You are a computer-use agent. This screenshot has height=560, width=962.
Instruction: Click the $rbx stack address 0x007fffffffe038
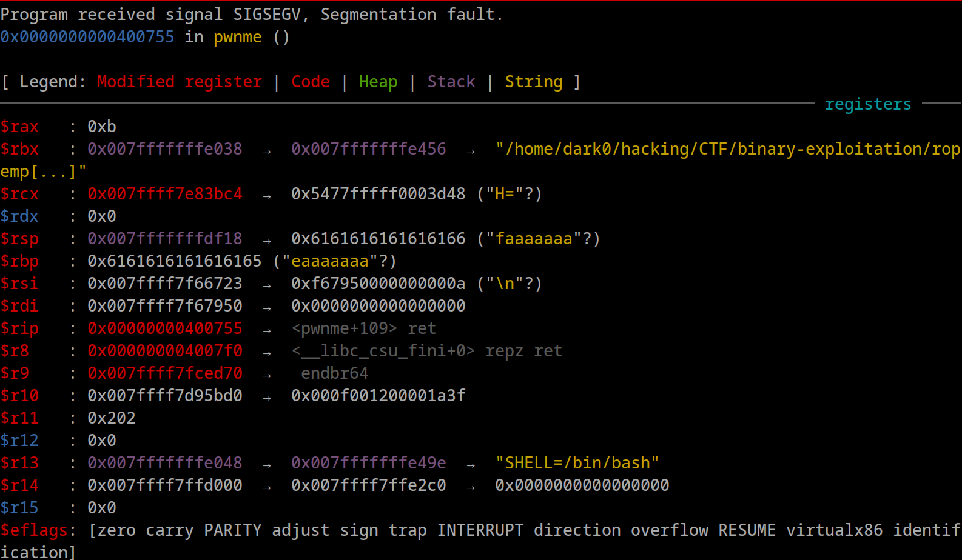[x=165, y=149]
